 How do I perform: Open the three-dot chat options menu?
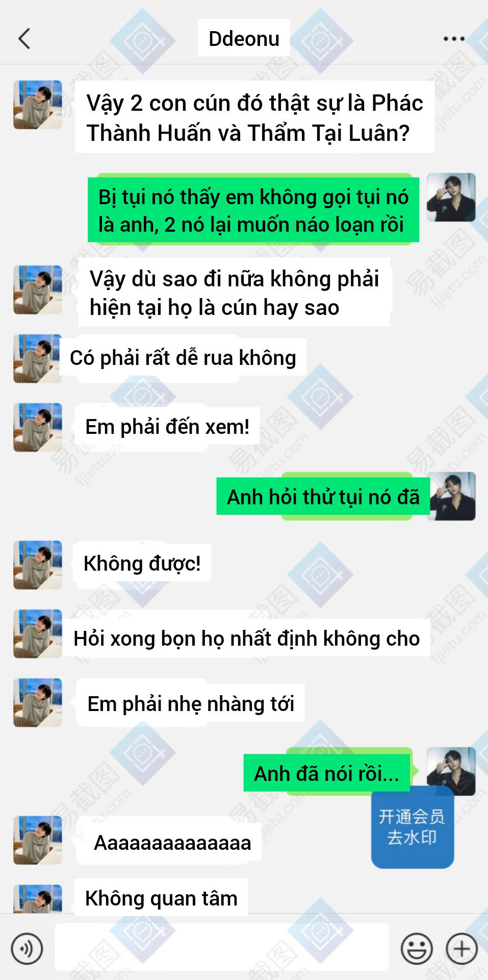453,39
